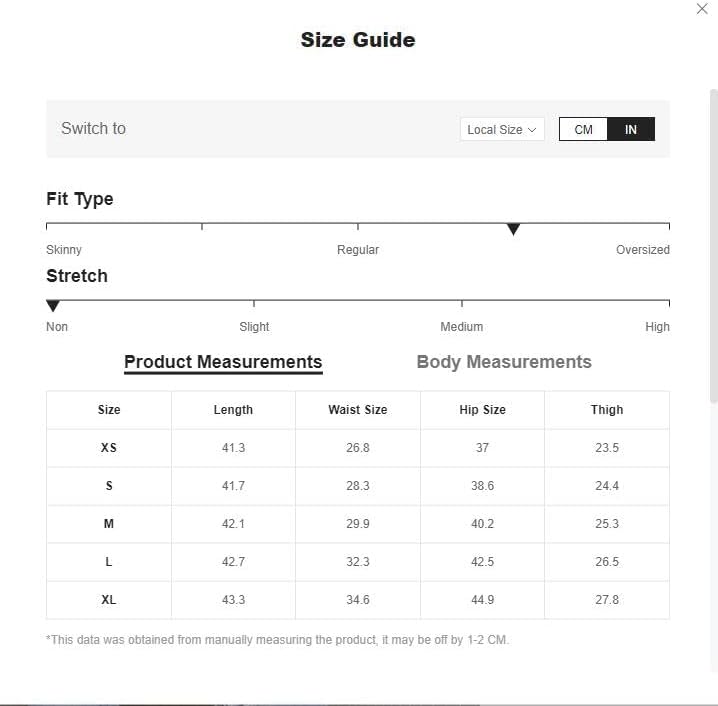Switch to Body Measurements tab
The image size is (718, 706).
coord(504,362)
